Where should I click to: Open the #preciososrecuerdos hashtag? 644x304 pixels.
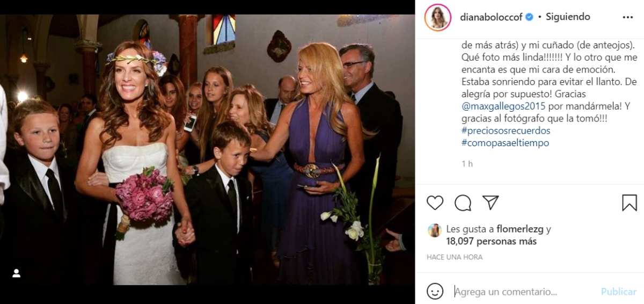pos(505,131)
